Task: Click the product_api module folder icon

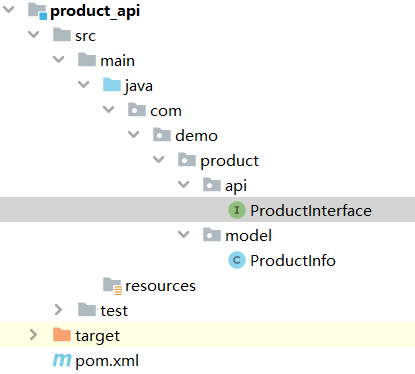Action: tap(37, 11)
